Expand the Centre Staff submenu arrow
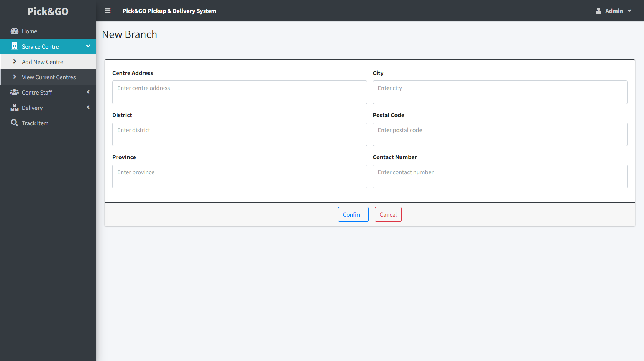Image resolution: width=644 pixels, height=361 pixels. 88,92
